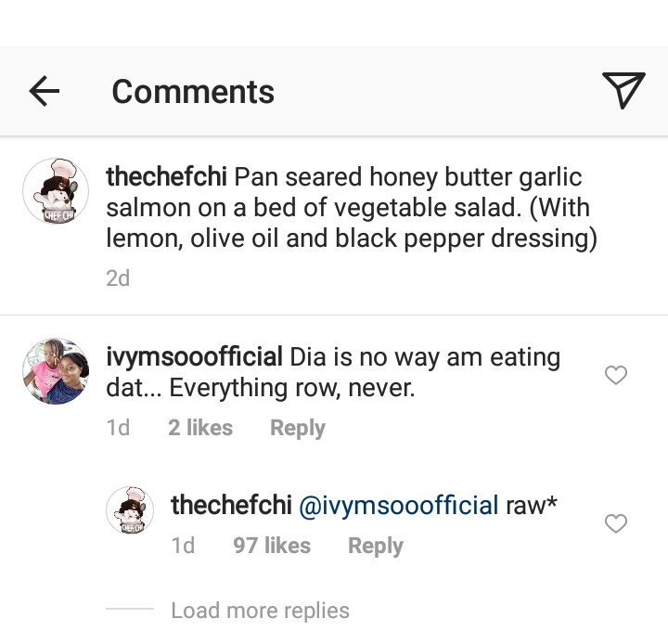Tap the back arrow icon
Viewport: 668px width, 644px height.
click(x=44, y=91)
